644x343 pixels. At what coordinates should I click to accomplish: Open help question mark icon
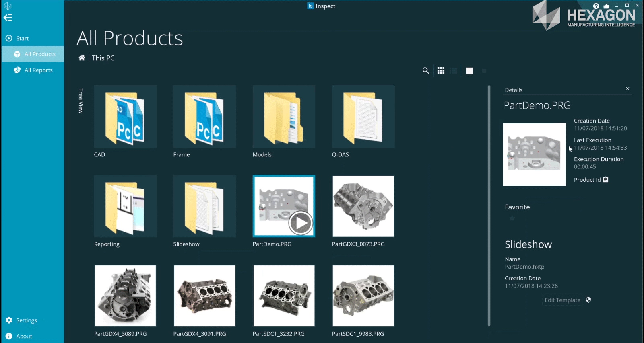[x=596, y=6]
